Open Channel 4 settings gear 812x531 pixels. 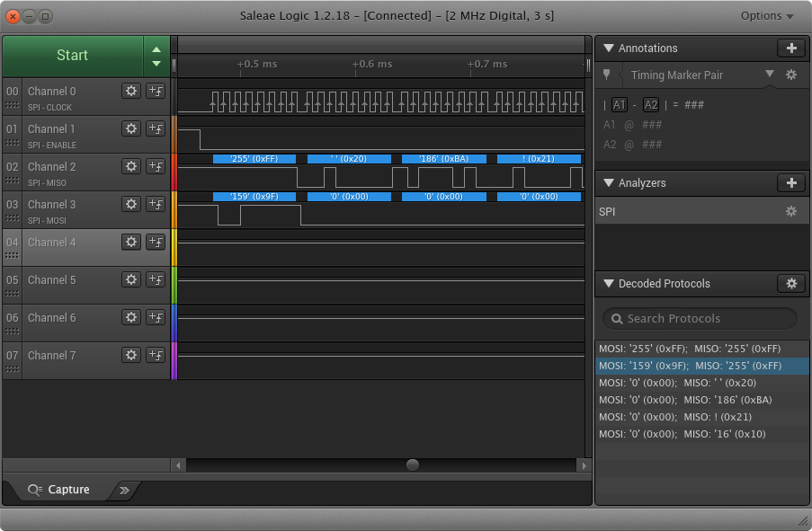click(131, 243)
